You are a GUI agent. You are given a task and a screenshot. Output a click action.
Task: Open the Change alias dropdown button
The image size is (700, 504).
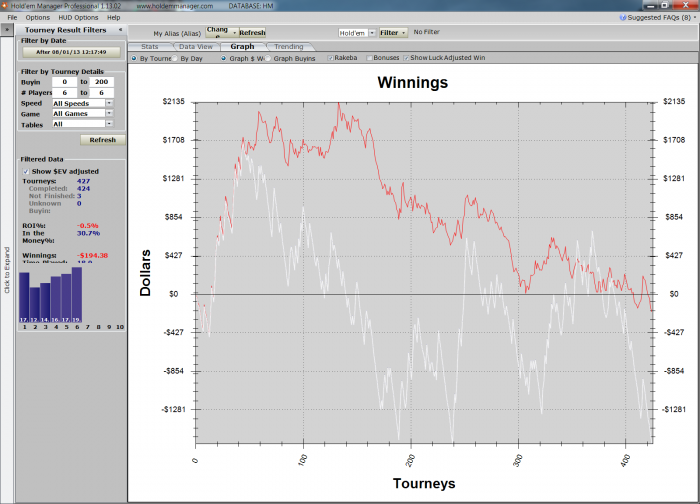tap(222, 33)
